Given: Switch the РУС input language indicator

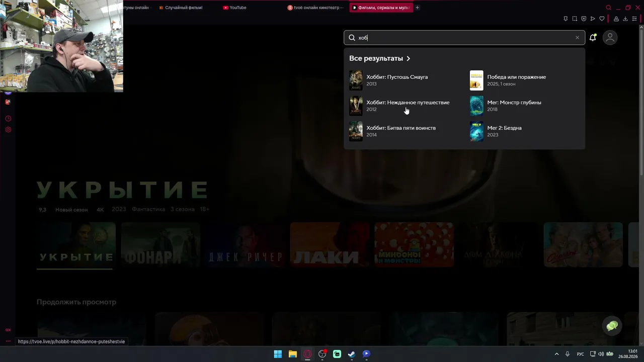Looking at the screenshot, I should coord(580,354).
